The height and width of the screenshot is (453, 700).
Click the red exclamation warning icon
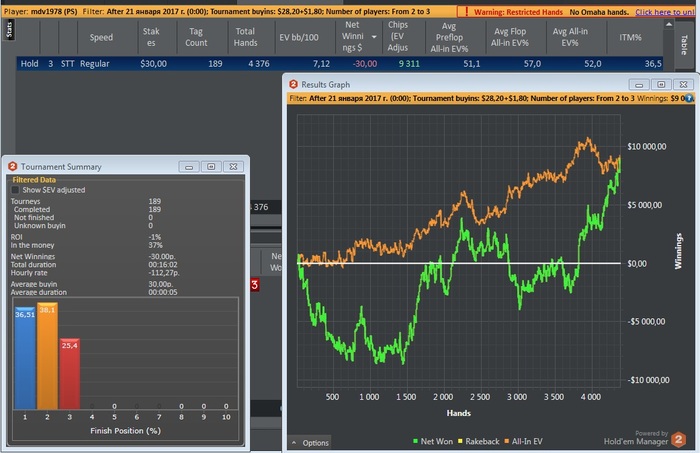[x=466, y=12]
